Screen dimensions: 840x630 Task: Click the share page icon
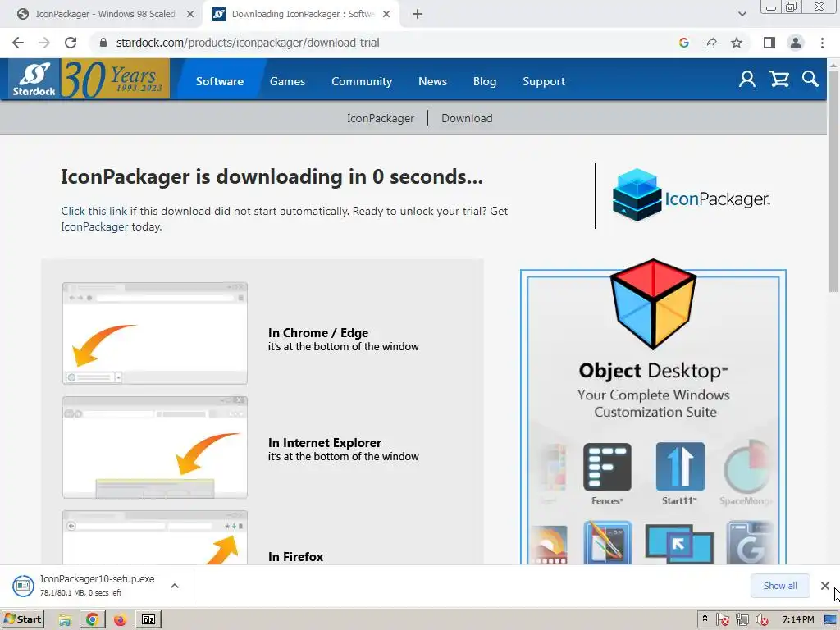coord(710,43)
